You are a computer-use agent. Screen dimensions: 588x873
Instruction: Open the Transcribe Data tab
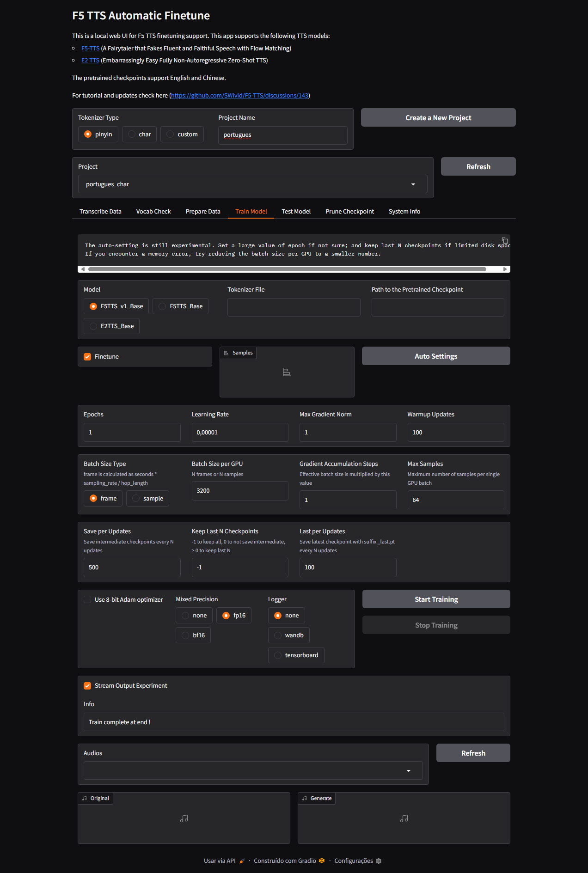[x=100, y=211]
